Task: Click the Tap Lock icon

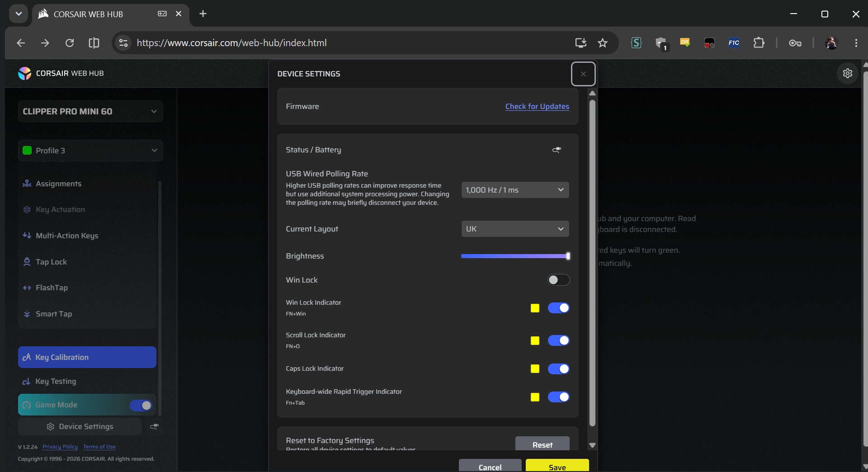Action: (x=27, y=262)
